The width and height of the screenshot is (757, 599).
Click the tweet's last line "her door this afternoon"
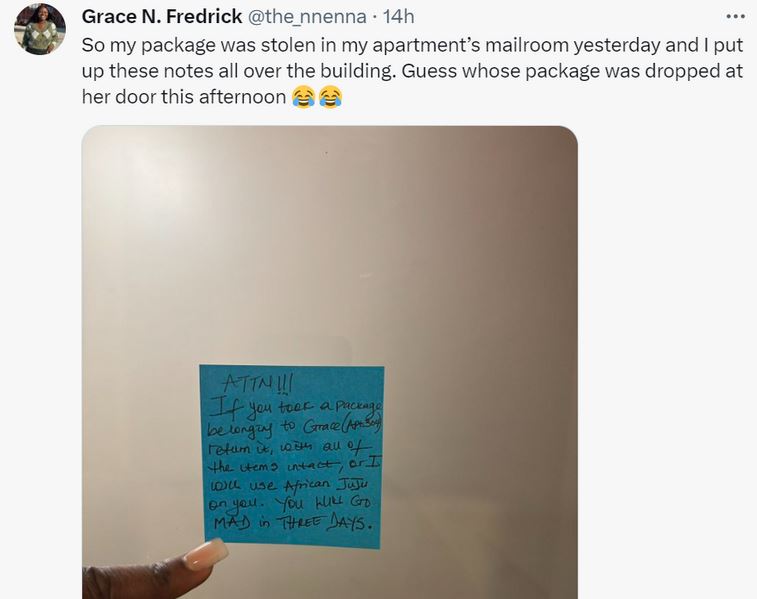pos(184,97)
